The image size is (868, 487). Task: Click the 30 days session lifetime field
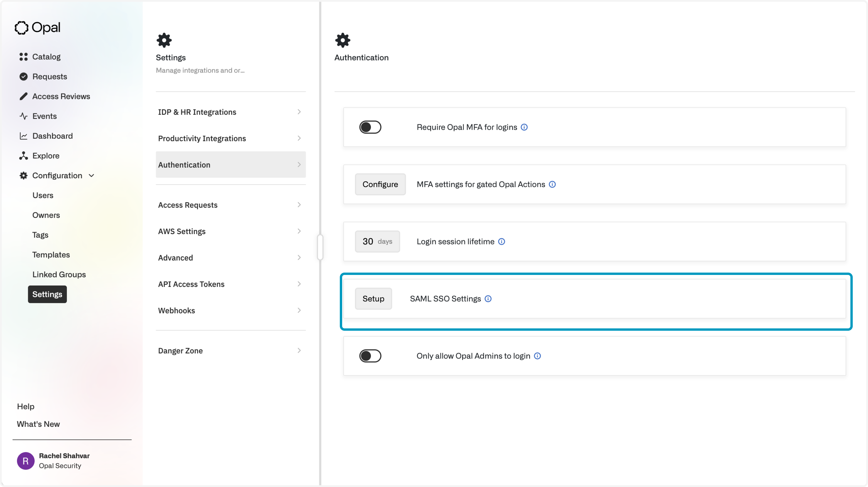click(x=377, y=241)
